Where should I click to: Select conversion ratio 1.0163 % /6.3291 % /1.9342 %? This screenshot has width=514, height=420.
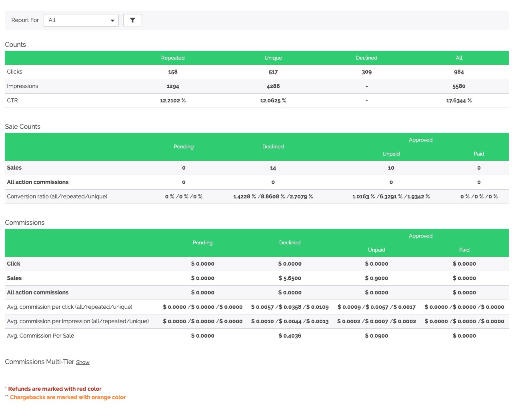(391, 197)
